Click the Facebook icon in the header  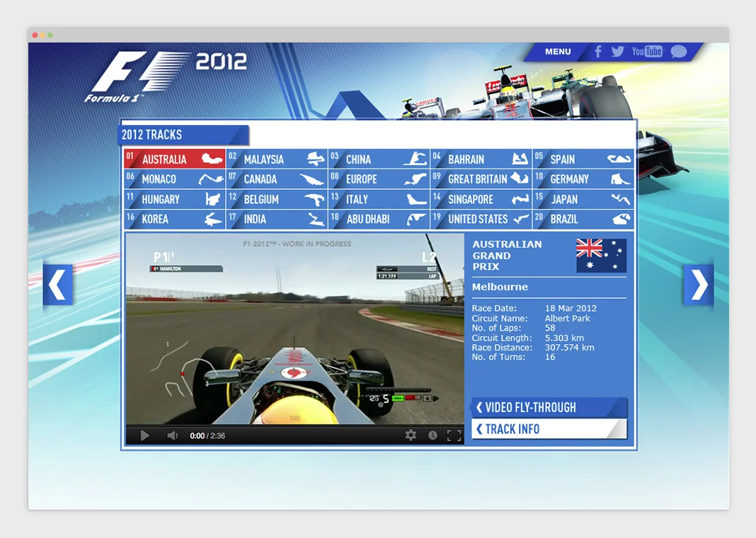pyautogui.click(x=598, y=52)
